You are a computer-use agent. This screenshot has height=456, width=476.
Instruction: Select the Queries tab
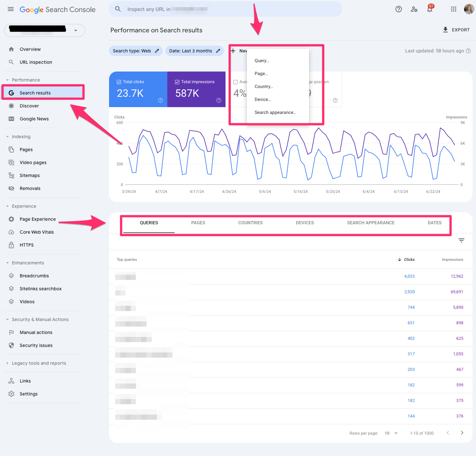pyautogui.click(x=149, y=223)
